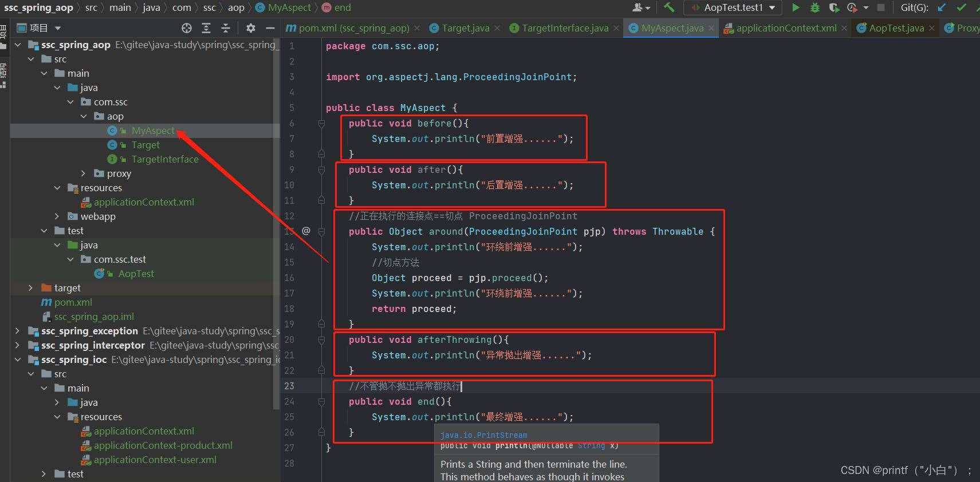Click the aop breadcrumb in navigation bar
This screenshot has height=482, width=980.
coord(236,7)
